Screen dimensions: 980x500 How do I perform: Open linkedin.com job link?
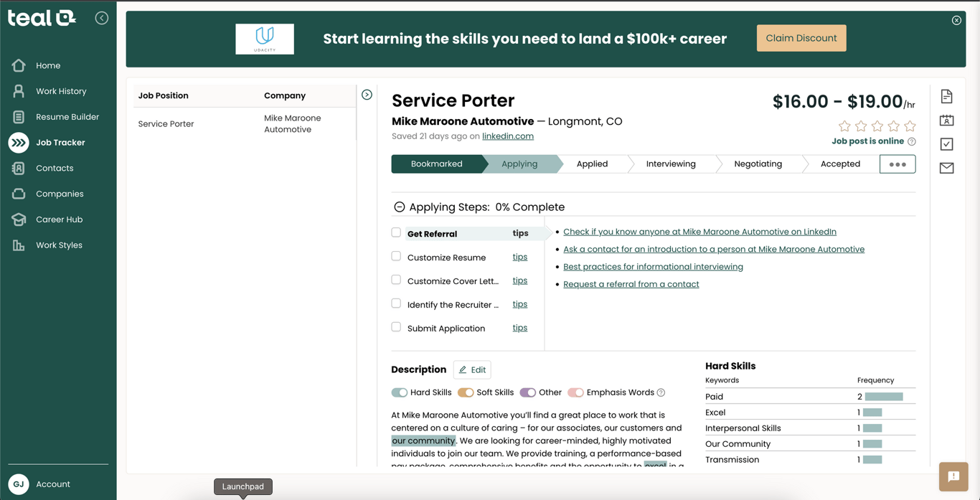click(508, 136)
